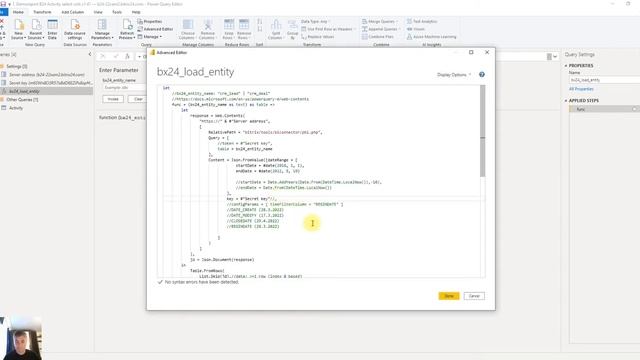Click the Done button in Advanced Editor

point(449,296)
